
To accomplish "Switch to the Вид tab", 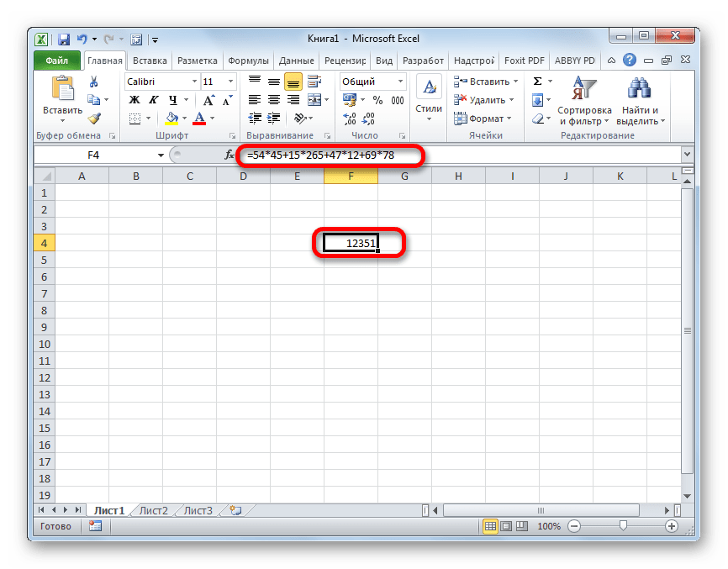I will click(x=384, y=61).
